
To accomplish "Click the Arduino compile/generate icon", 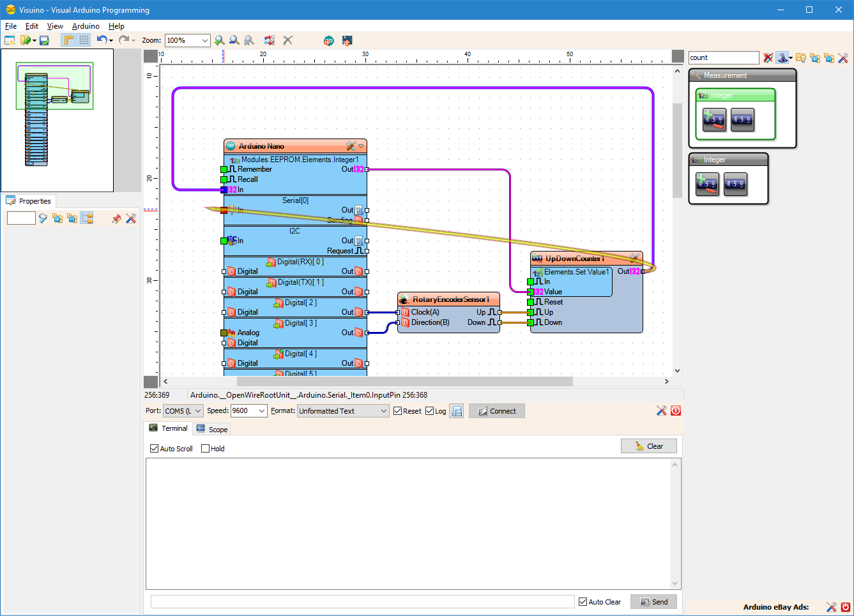I will (328, 40).
